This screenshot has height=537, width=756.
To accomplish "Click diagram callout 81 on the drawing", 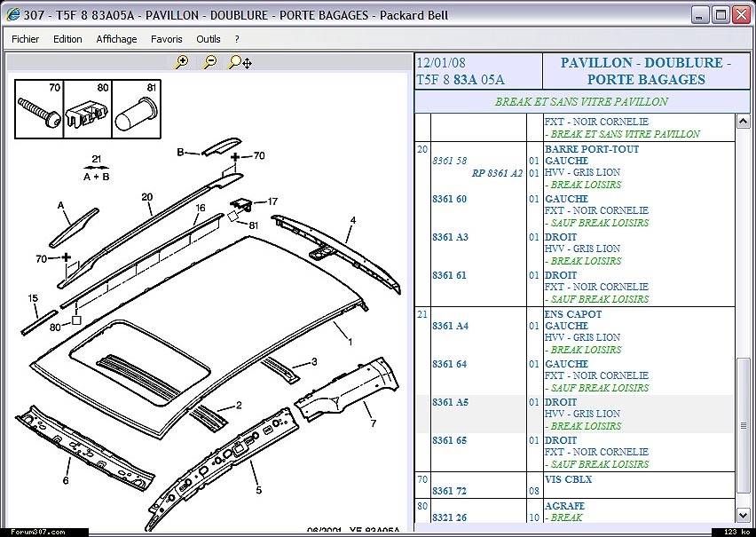I will point(254,225).
